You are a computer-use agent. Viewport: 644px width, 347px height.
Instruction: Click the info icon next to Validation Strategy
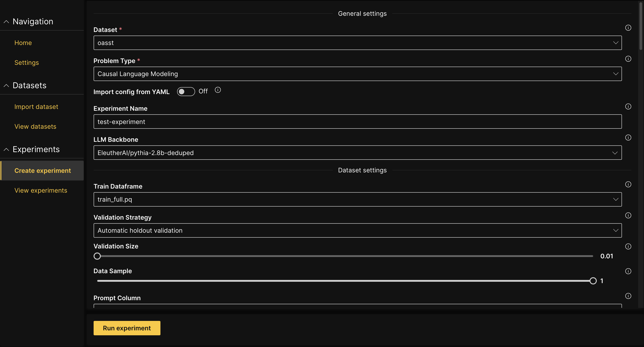(x=628, y=215)
